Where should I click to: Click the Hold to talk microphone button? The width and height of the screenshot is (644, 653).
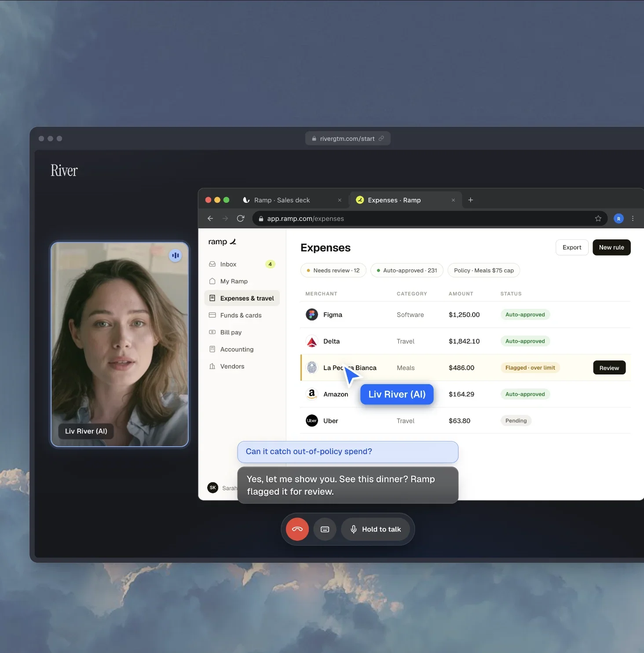coord(376,529)
